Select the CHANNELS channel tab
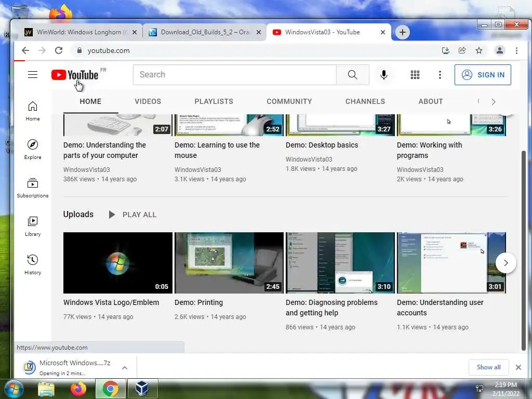Image resolution: width=532 pixels, height=399 pixels. click(x=365, y=101)
